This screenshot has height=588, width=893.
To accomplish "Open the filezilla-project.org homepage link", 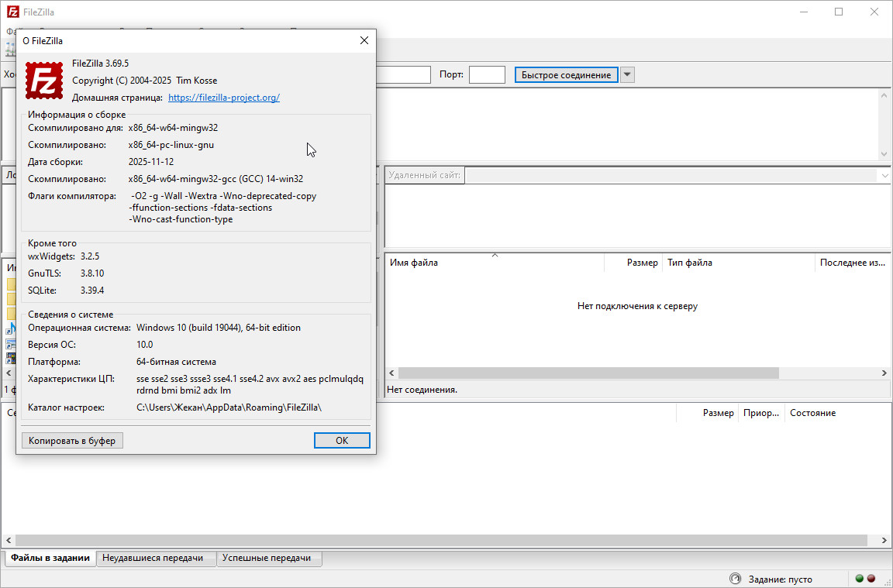I will (223, 98).
